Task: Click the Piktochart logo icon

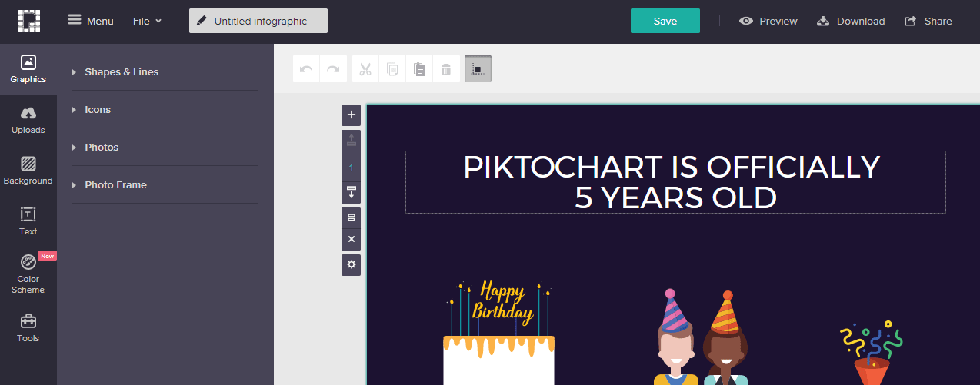Action: click(29, 21)
